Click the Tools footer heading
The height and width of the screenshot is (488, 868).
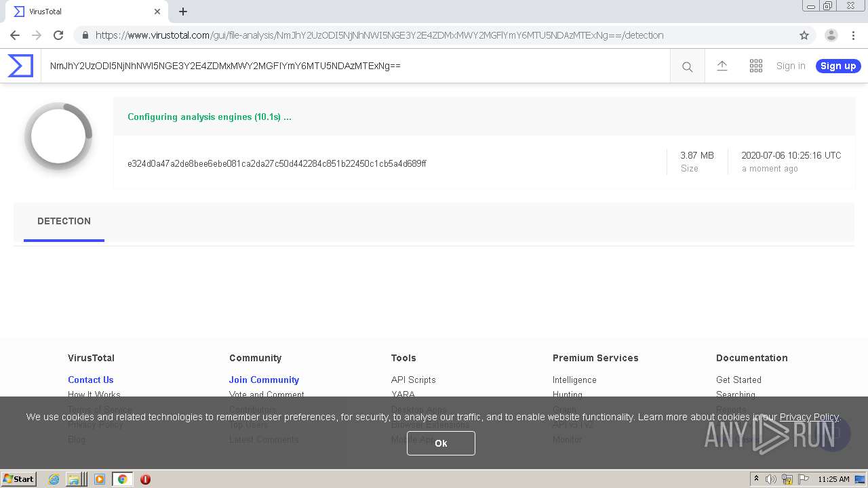point(403,358)
